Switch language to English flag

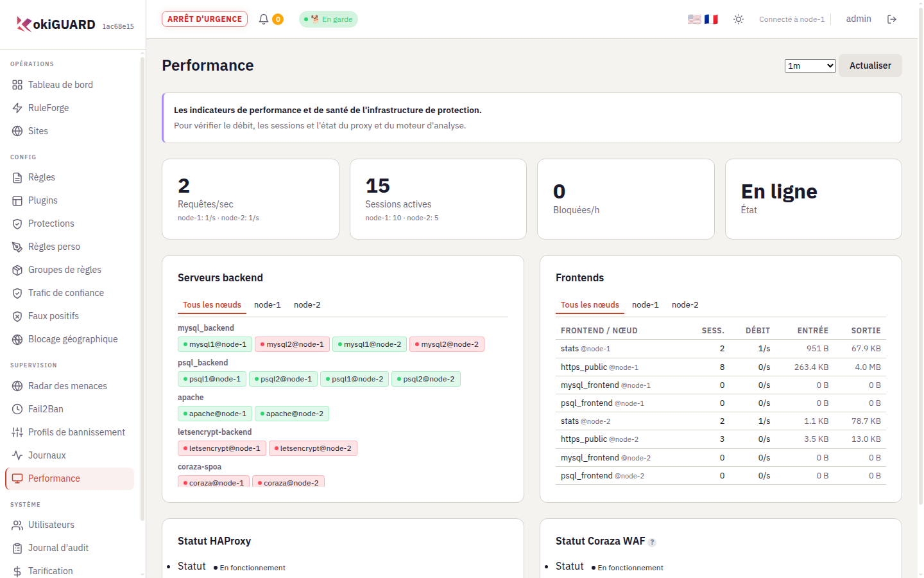coord(694,19)
